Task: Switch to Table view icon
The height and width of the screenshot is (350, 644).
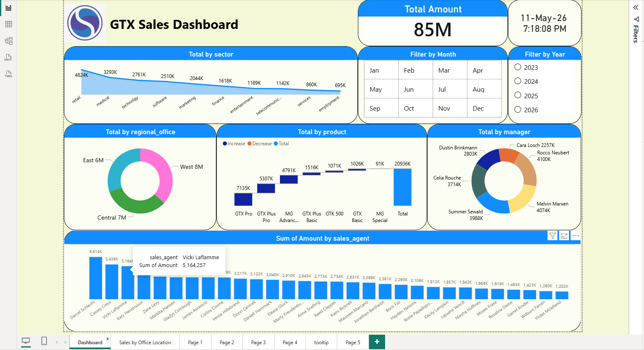Action: [x=8, y=24]
